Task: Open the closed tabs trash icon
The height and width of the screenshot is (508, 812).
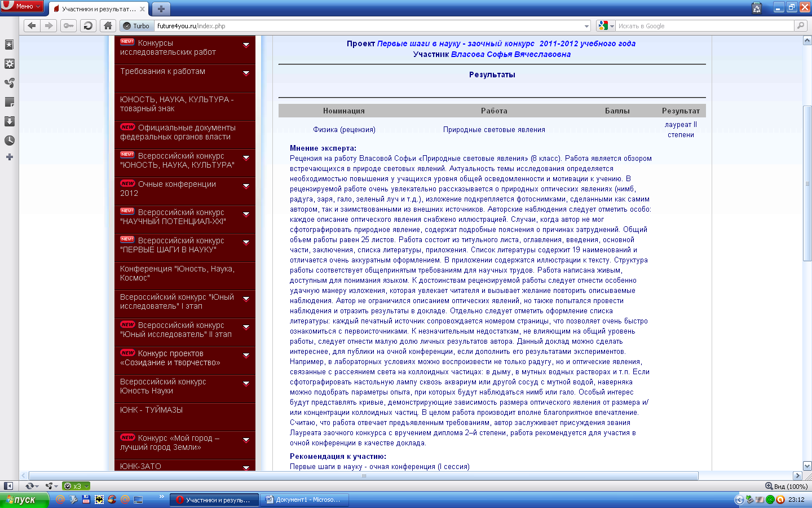Action: point(757,8)
